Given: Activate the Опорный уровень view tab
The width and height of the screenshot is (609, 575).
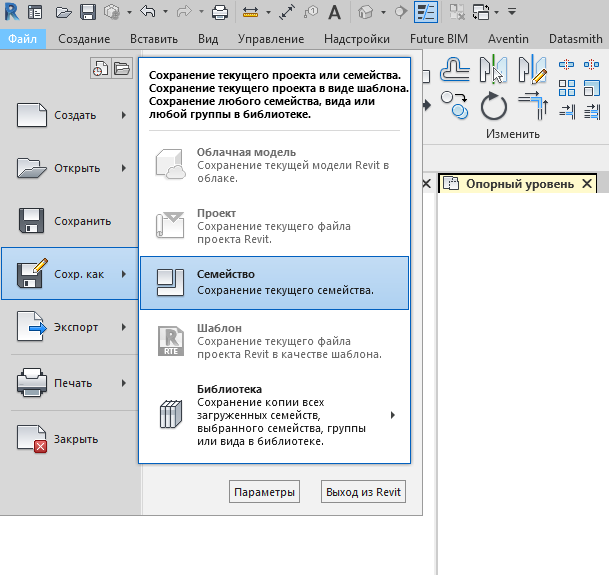Looking at the screenshot, I should point(519,184).
